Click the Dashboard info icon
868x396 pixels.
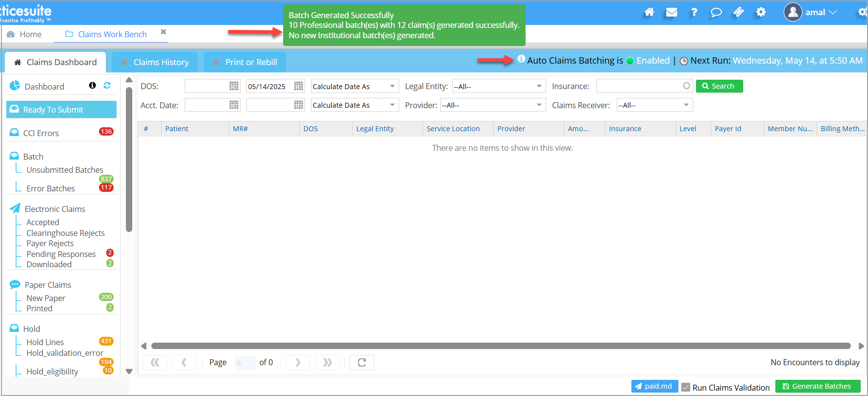coord(92,86)
